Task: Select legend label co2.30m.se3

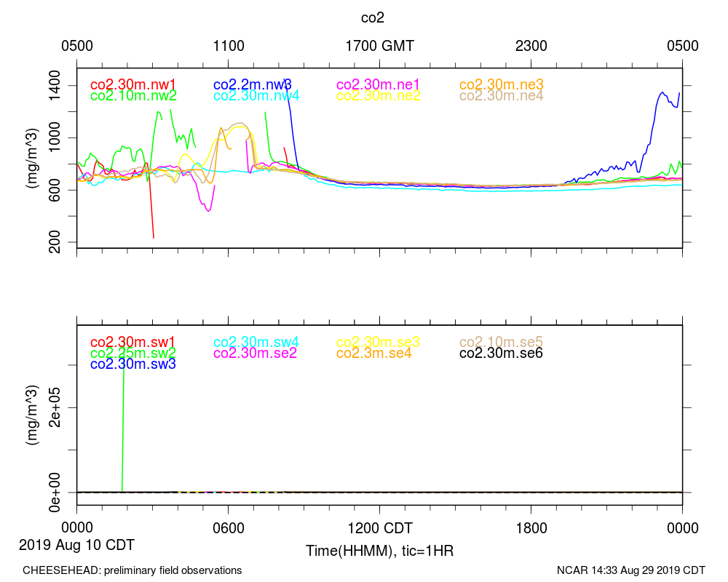Action: point(378,342)
